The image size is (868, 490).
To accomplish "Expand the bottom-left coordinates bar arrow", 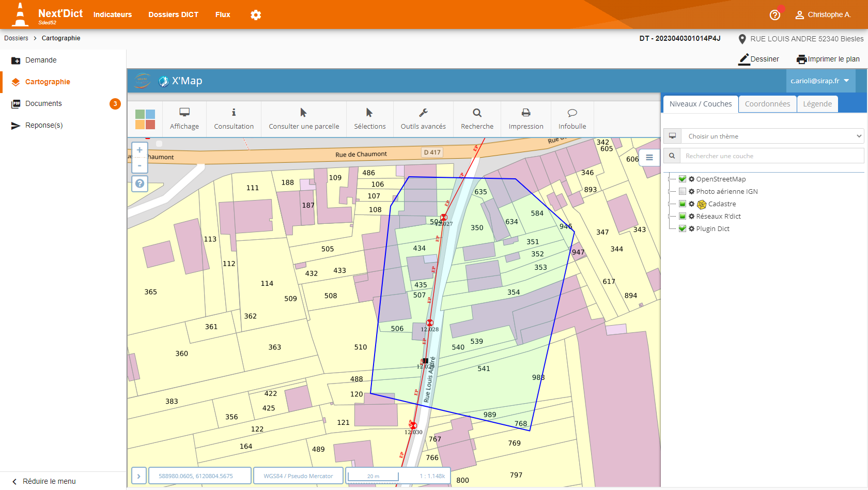I will coord(138,476).
